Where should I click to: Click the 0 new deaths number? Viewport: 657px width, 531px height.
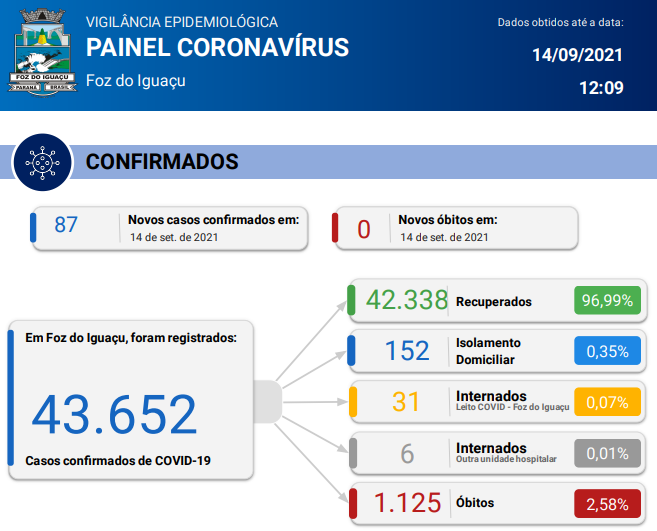pos(364,230)
